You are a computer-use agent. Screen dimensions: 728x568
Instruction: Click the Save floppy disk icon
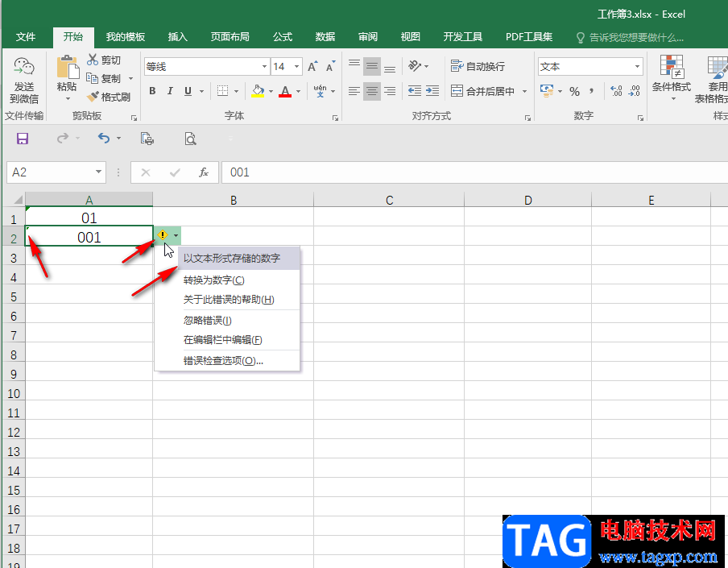point(23,139)
